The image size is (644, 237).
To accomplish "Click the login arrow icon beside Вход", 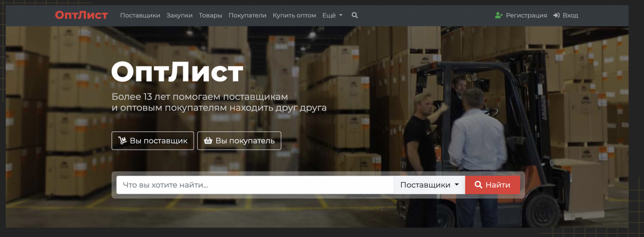I will point(556,15).
